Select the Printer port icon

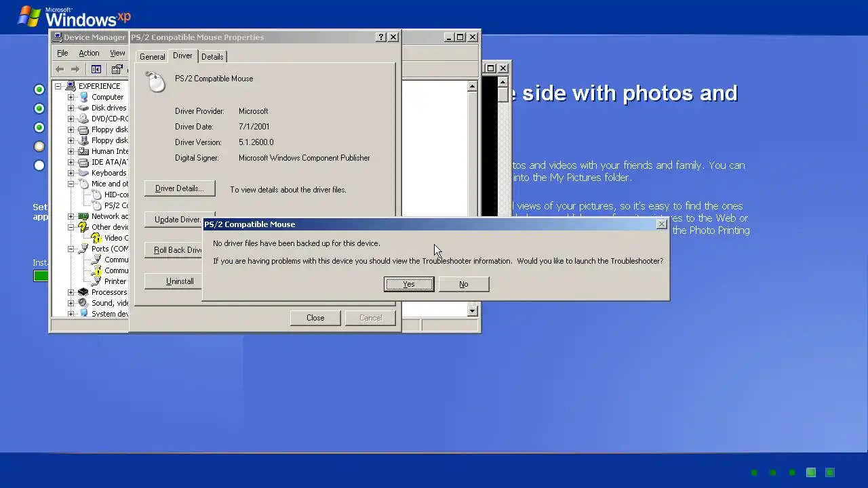click(96, 281)
